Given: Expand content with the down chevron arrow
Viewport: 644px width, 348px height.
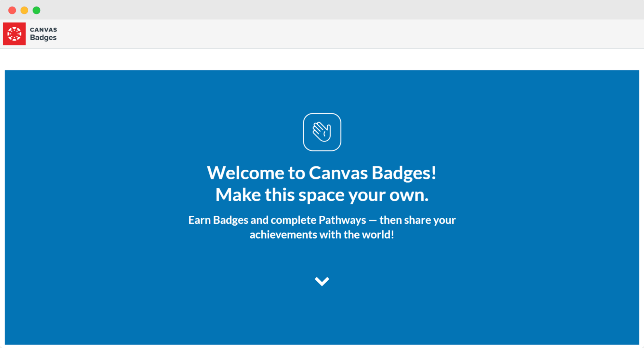Looking at the screenshot, I should tap(322, 281).
